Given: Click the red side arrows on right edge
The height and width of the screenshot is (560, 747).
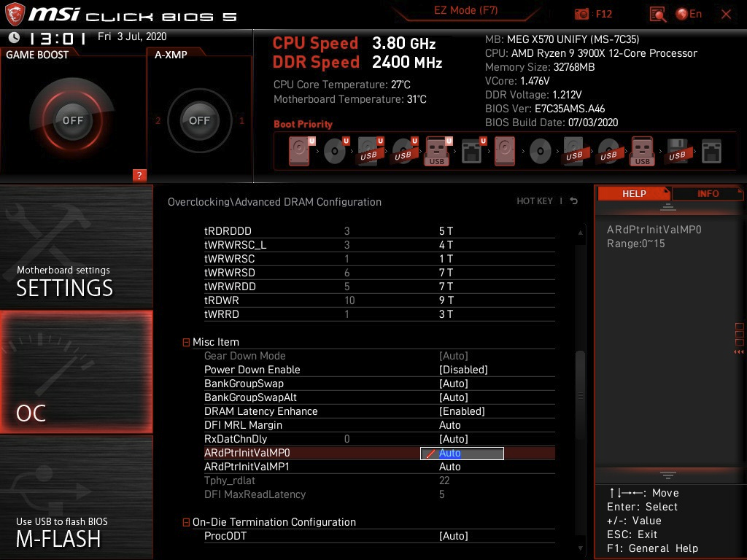Looking at the screenshot, I should [738, 352].
